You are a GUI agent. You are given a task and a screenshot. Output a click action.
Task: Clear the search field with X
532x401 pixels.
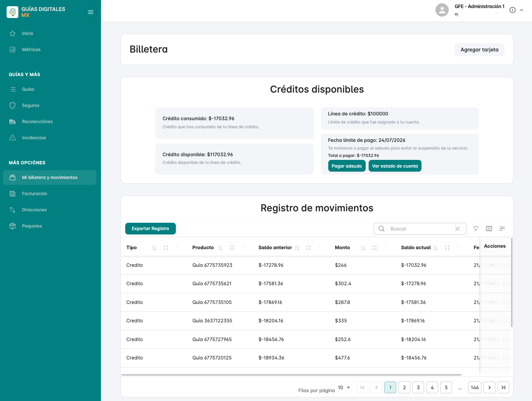(x=457, y=229)
